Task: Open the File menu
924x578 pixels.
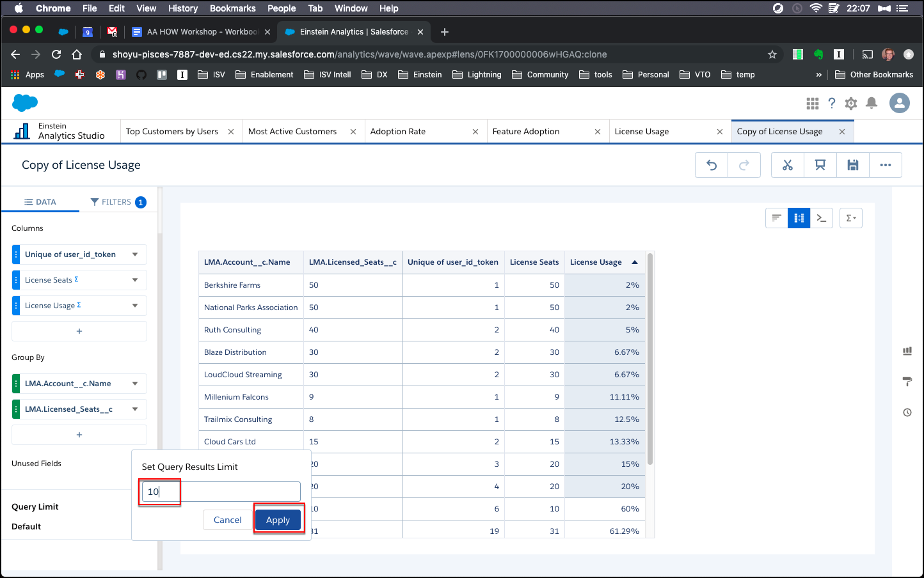Action: 90,8
